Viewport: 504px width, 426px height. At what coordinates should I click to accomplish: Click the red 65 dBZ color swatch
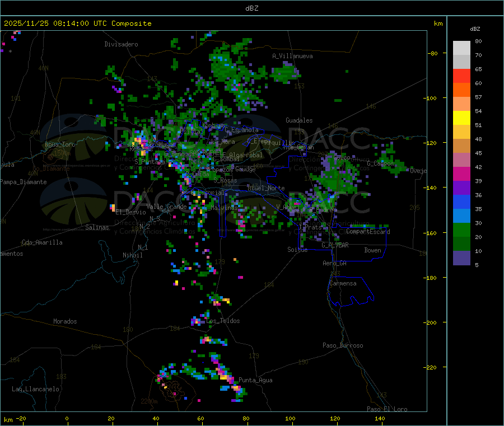(461, 76)
